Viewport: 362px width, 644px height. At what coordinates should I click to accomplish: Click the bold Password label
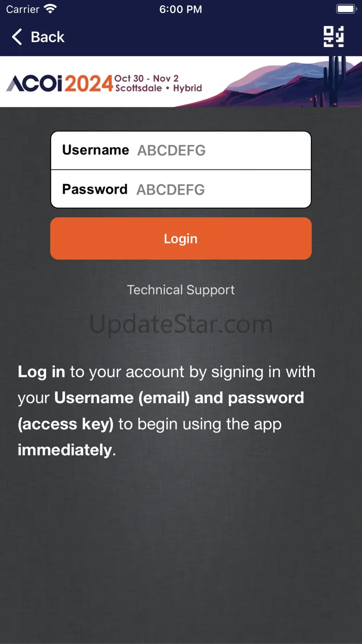(95, 189)
